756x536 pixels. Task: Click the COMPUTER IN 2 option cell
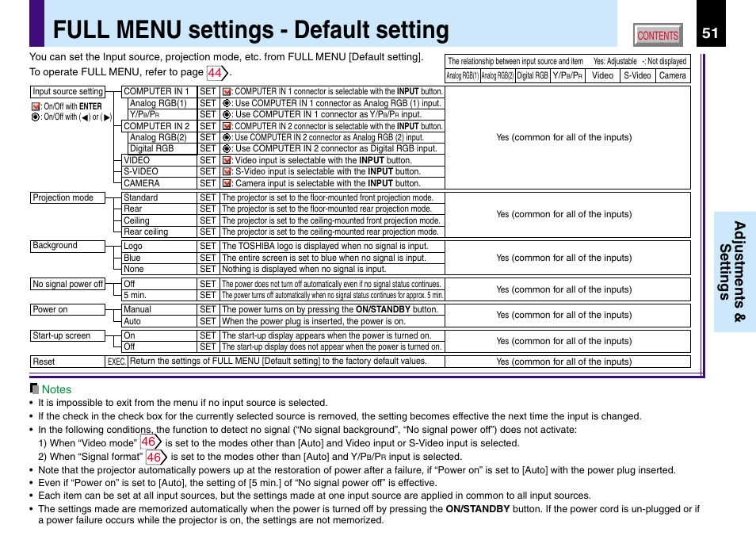pyautogui.click(x=159, y=126)
